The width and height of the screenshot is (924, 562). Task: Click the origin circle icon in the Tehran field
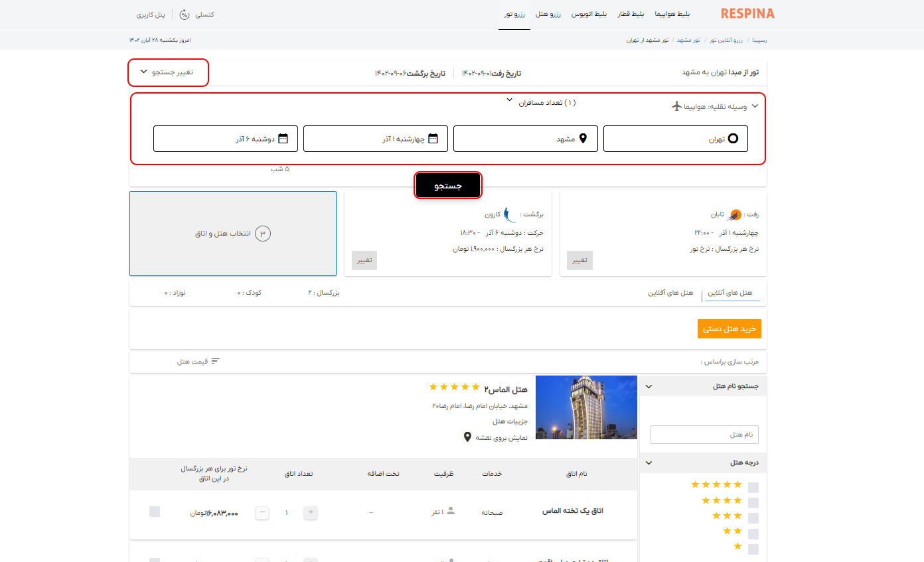point(733,138)
